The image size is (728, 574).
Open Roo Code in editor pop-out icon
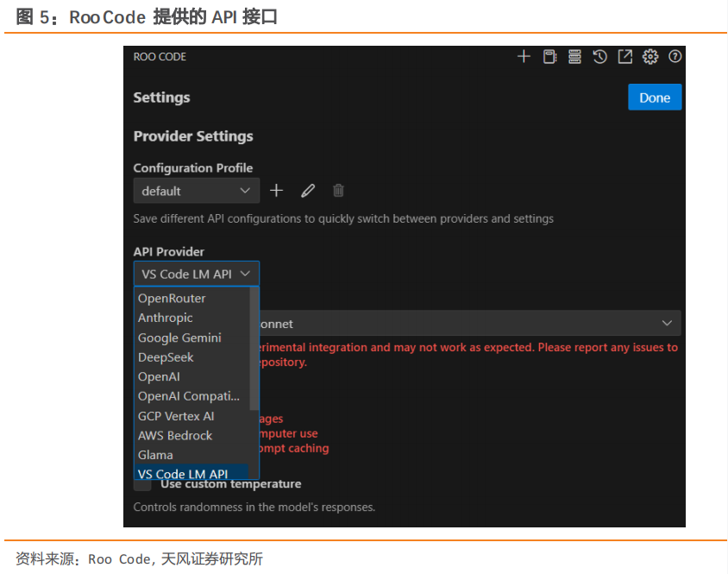[625, 57]
